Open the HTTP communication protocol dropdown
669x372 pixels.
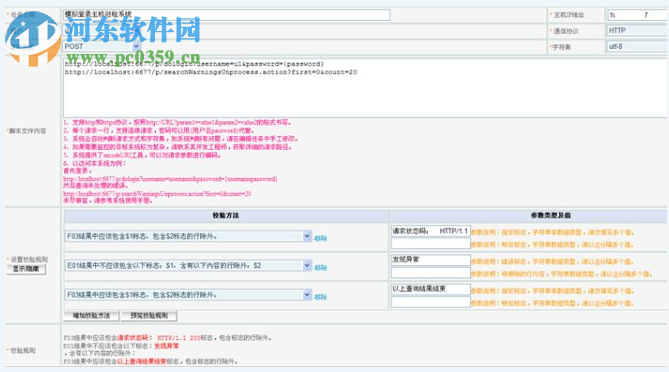637,31
